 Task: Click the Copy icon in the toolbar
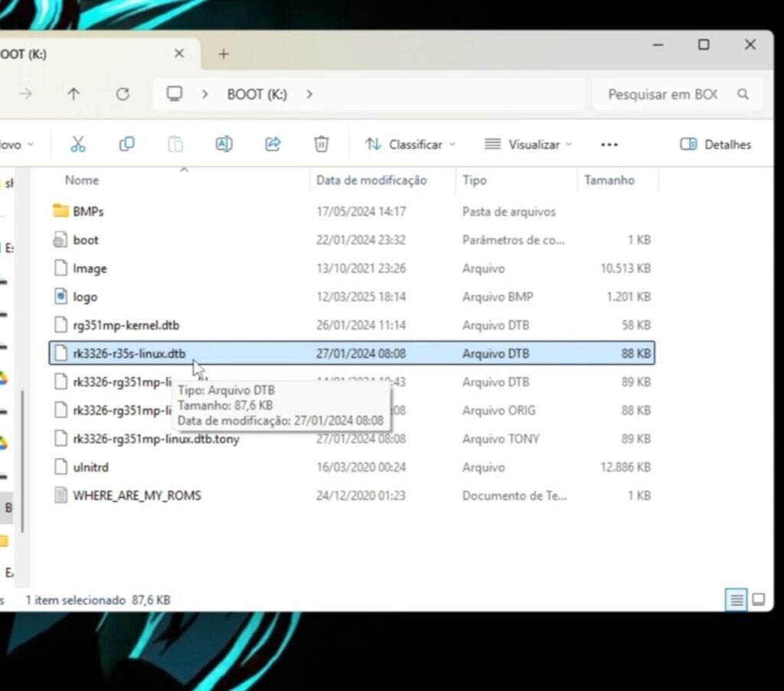coord(126,144)
